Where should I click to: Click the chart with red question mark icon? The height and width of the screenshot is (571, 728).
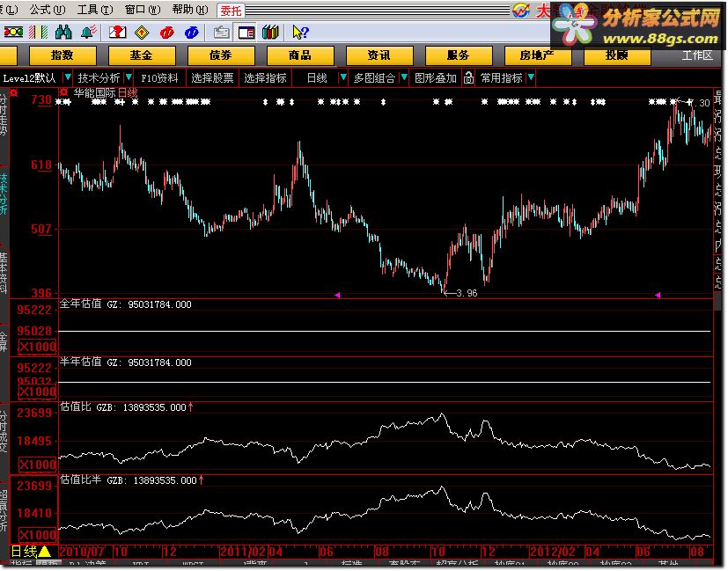coord(117,33)
